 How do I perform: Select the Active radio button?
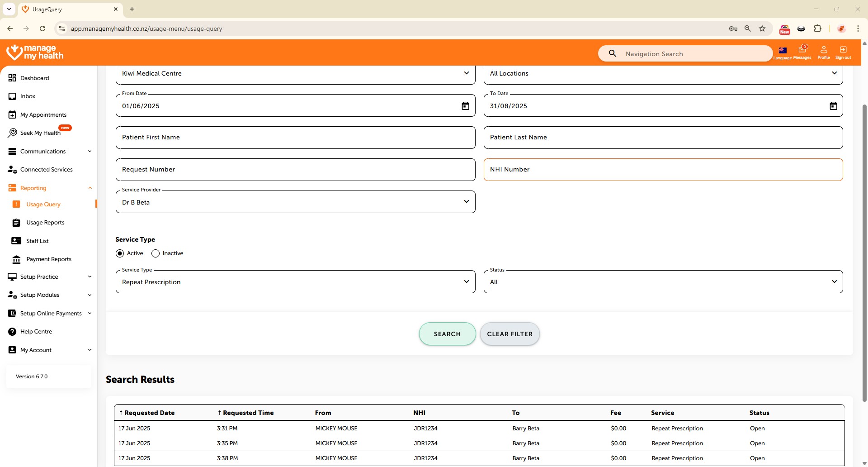coord(120,253)
